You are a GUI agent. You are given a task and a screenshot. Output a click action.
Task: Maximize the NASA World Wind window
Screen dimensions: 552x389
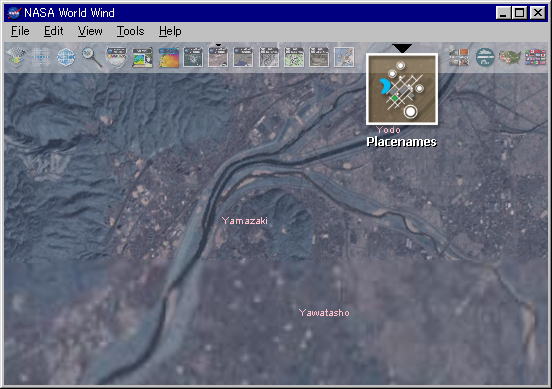coord(519,13)
